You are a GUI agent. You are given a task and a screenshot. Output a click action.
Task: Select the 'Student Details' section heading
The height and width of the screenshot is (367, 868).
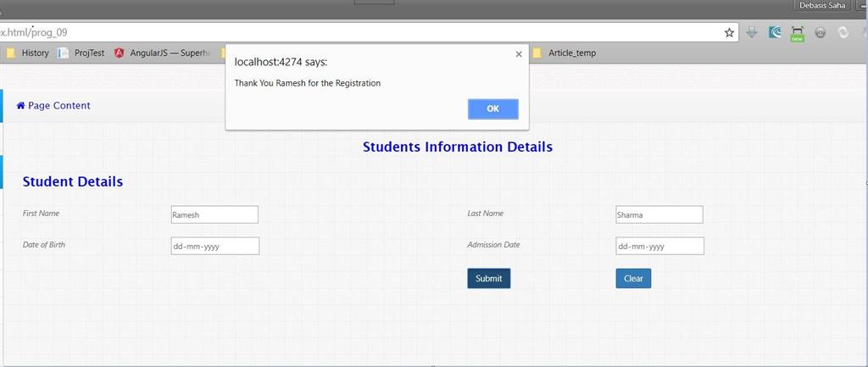pos(73,181)
